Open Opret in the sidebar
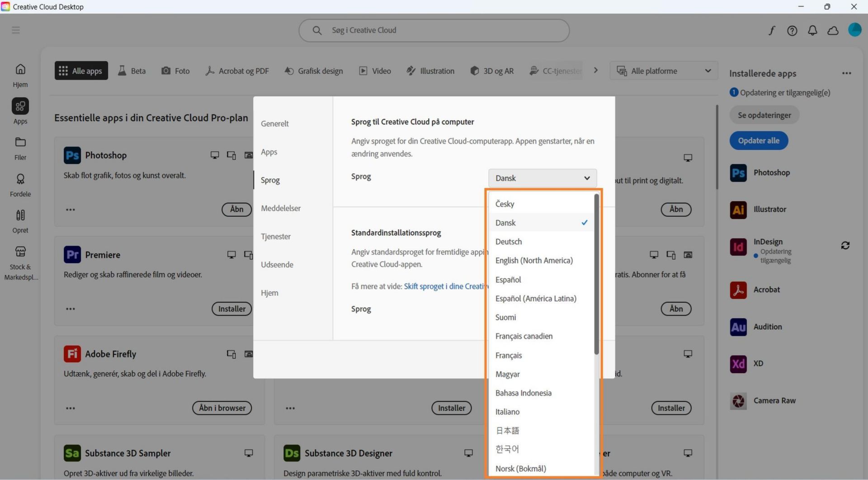868x480 pixels. pos(20,221)
